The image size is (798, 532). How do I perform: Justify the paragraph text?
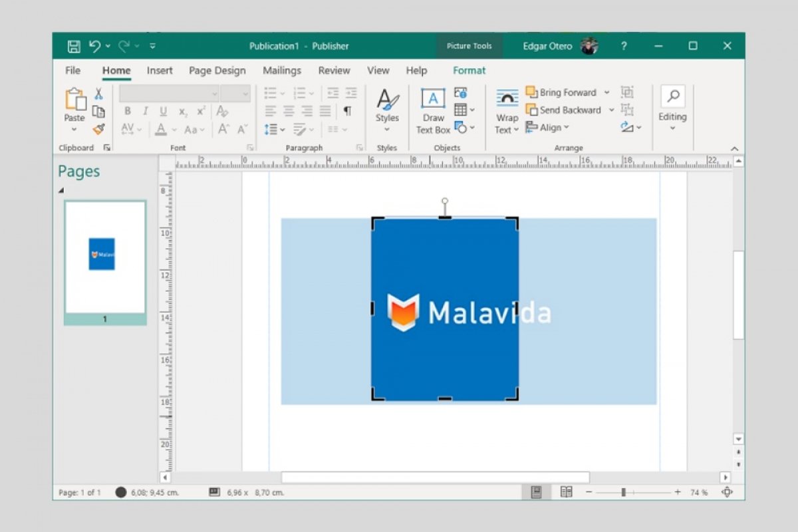point(325,111)
